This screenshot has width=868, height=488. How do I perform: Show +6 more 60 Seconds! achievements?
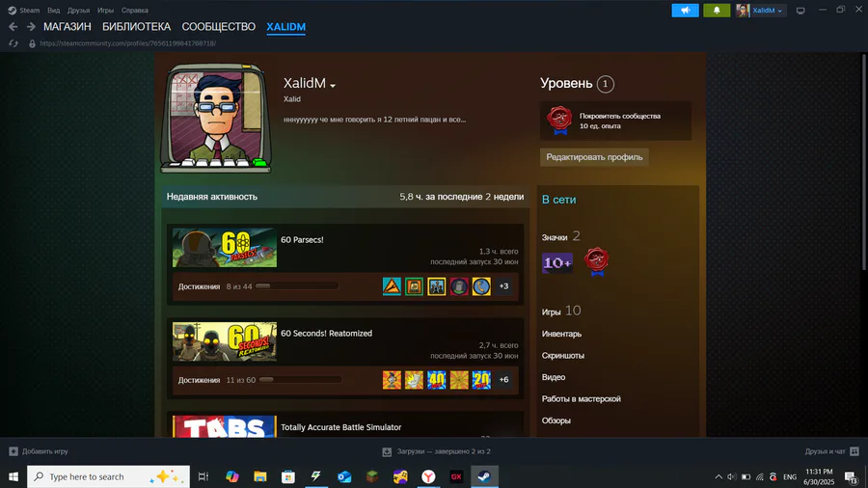pos(503,380)
